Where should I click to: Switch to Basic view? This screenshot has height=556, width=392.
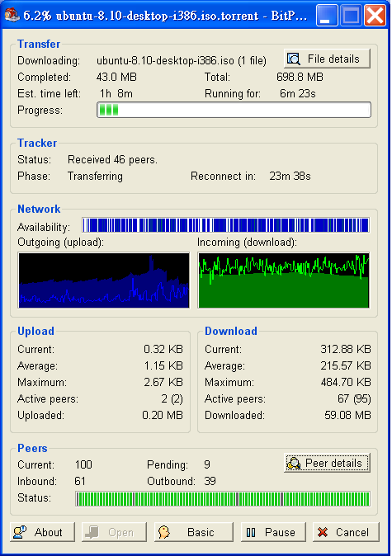[x=193, y=532]
